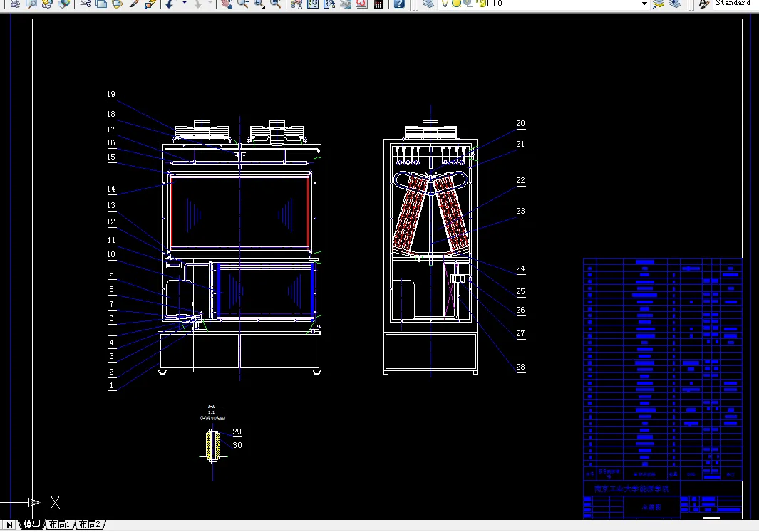The height and width of the screenshot is (532, 759).
Task: Expand the Undo history dropdown arrow
Action: [x=185, y=3]
